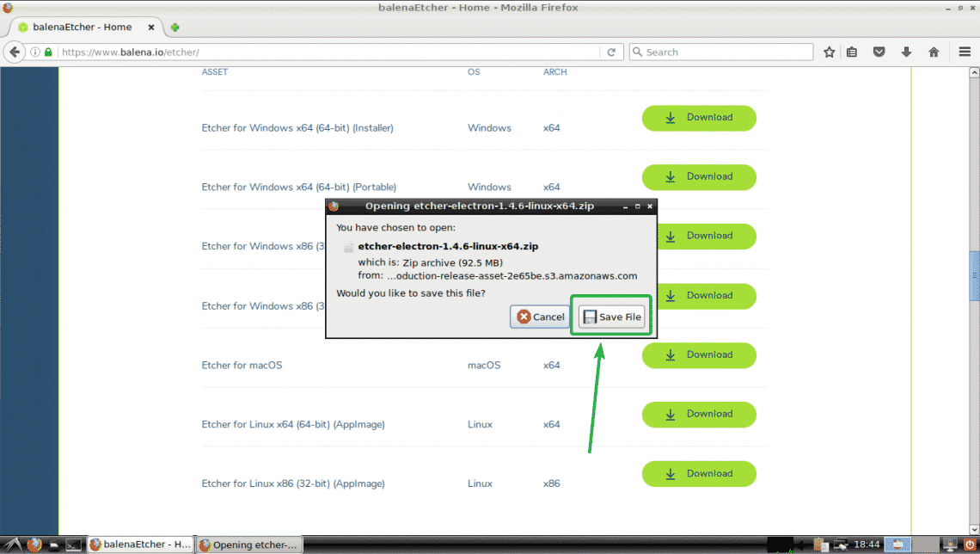Close the balenaEtcher - Home tab
Viewport: 980px width, 554px height.
pyautogui.click(x=151, y=28)
